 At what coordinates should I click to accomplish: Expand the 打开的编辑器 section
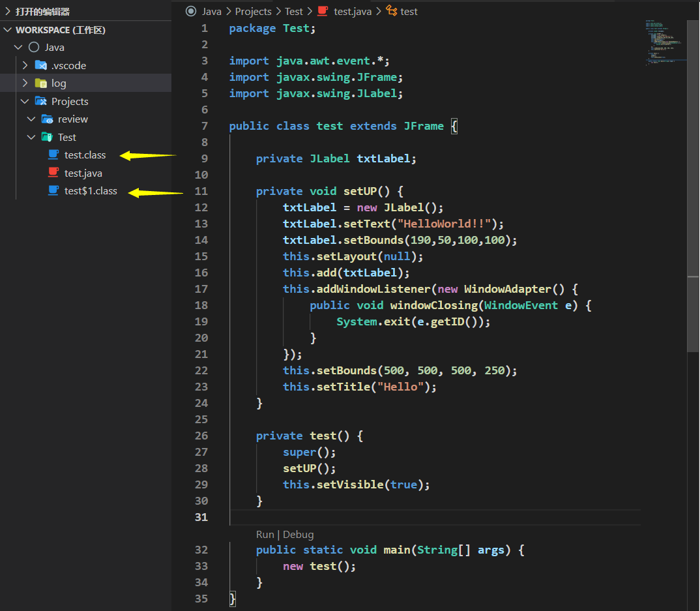click(8, 12)
